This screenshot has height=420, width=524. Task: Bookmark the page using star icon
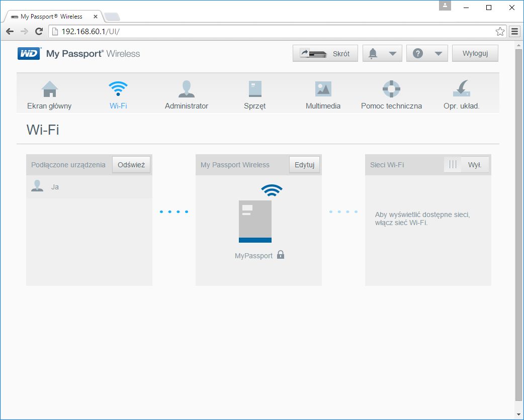500,31
